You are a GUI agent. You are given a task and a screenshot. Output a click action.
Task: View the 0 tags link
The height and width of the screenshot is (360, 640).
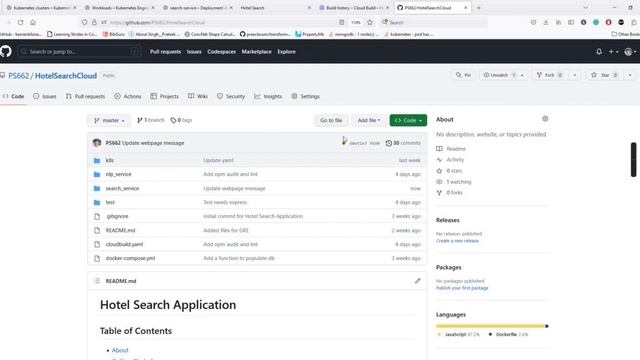click(x=181, y=120)
